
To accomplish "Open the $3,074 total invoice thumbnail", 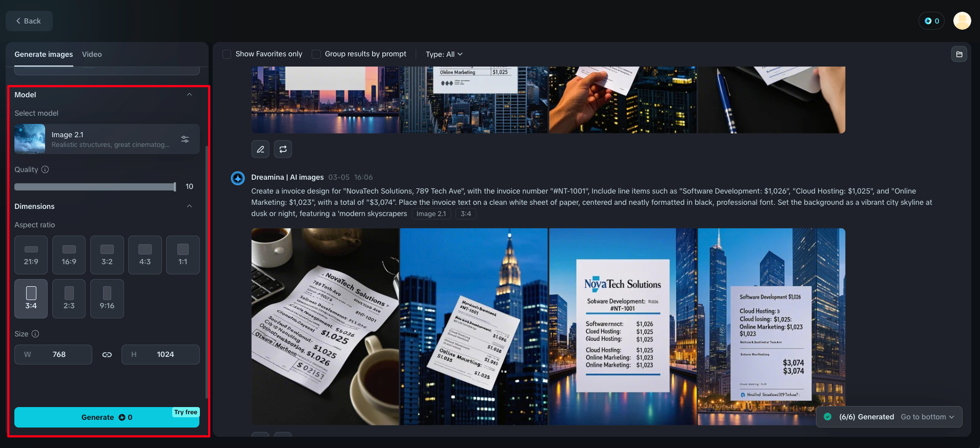I will coord(771,327).
